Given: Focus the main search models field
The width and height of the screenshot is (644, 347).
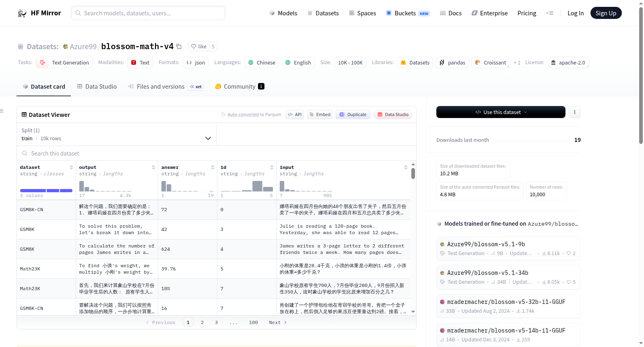Looking at the screenshot, I should click(148, 13).
